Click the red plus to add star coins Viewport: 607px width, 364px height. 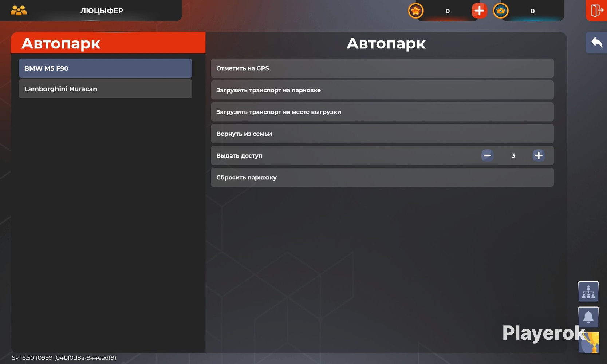click(479, 11)
